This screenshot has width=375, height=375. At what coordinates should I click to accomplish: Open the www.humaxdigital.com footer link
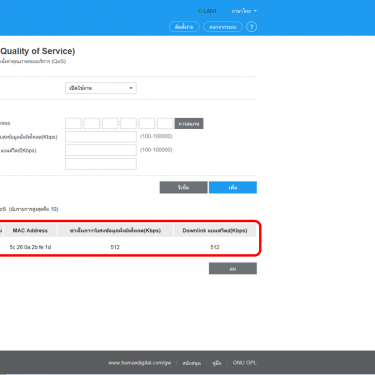point(139,363)
